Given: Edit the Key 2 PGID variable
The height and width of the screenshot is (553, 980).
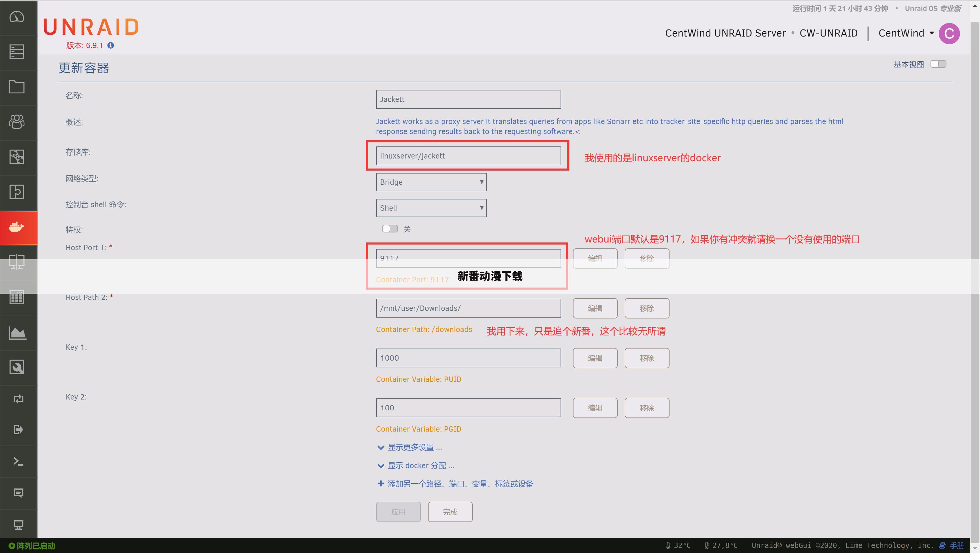Looking at the screenshot, I should pos(595,408).
